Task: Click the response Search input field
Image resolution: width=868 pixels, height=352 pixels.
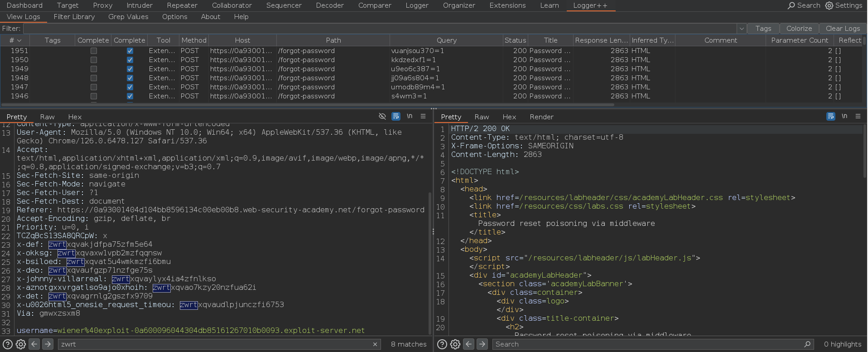Action: 648,344
